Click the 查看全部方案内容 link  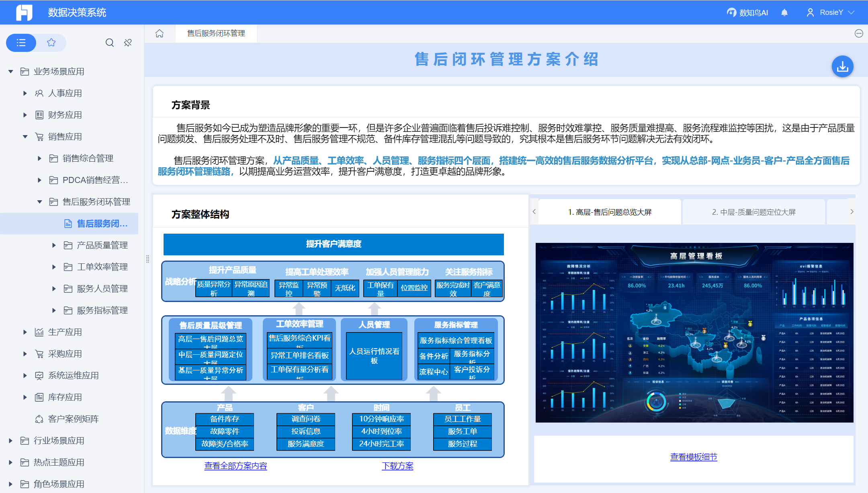tap(235, 466)
